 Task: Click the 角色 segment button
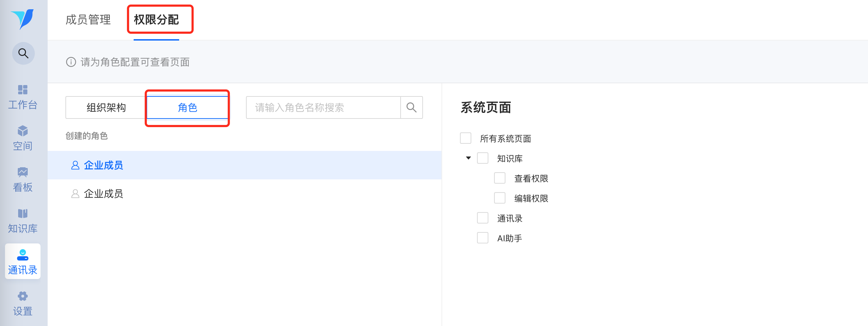[x=187, y=107]
